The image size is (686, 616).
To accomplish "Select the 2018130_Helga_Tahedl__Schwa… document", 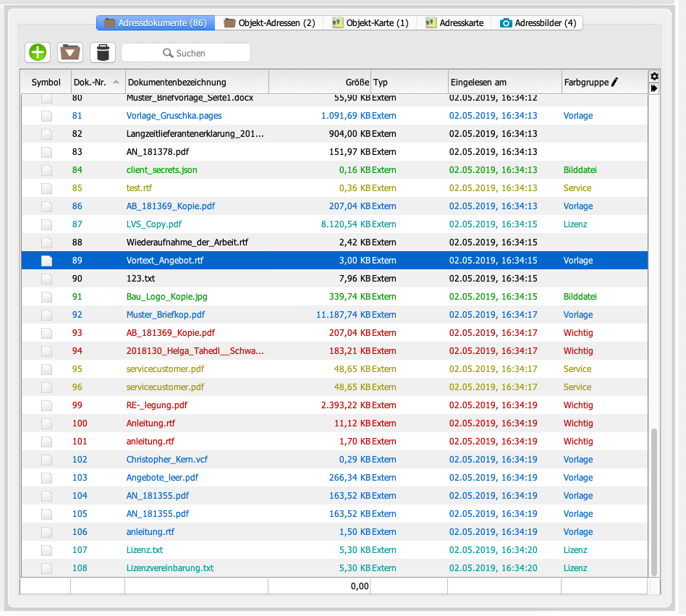I will [195, 351].
